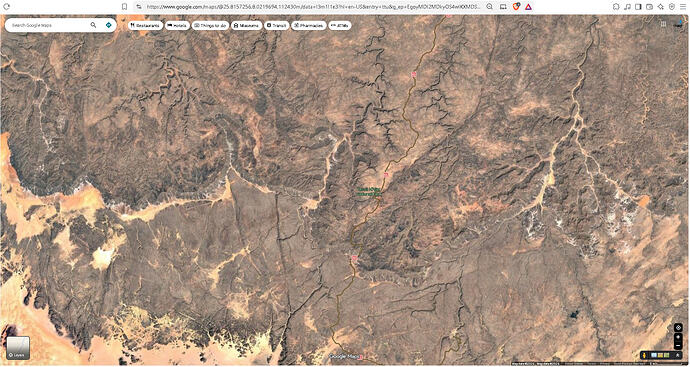
Task: Open the browser extensions puzzle menu
Action: (616, 7)
